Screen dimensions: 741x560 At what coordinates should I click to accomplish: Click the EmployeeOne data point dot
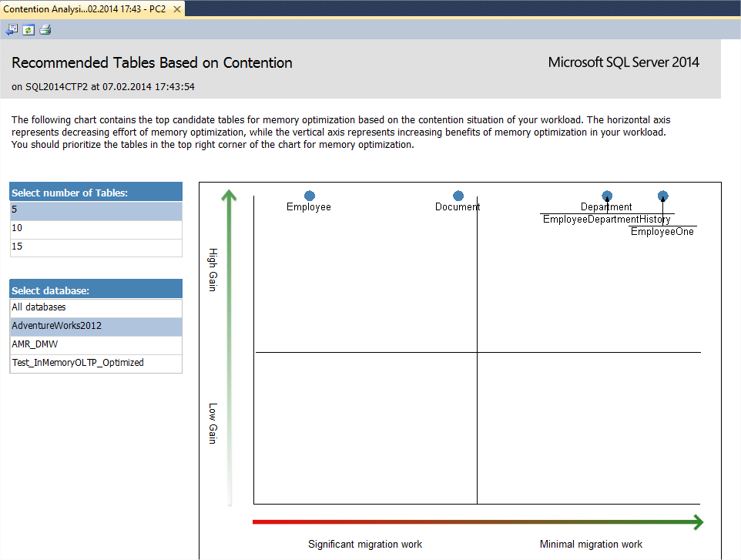pos(663,196)
